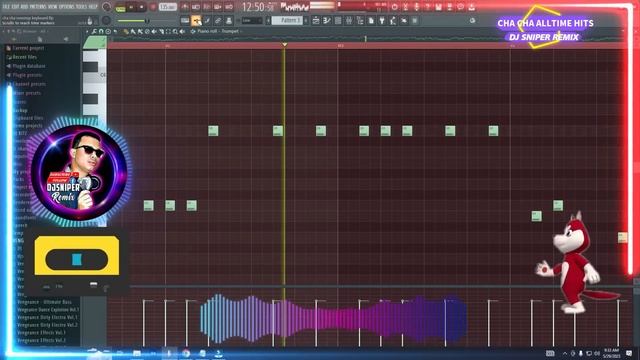Viewport: 640px width, 360px height.
Task: Click the plus button beside Pattern 3
Action: 306,20
